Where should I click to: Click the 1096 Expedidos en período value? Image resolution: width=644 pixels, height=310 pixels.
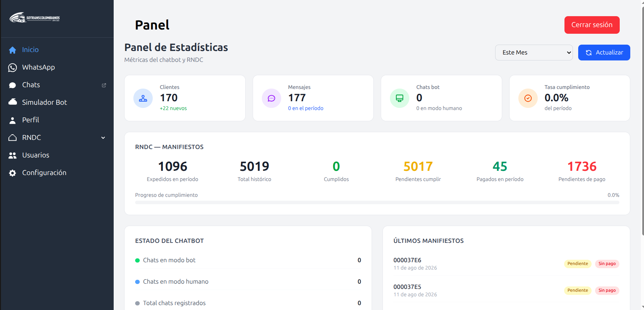click(x=172, y=166)
